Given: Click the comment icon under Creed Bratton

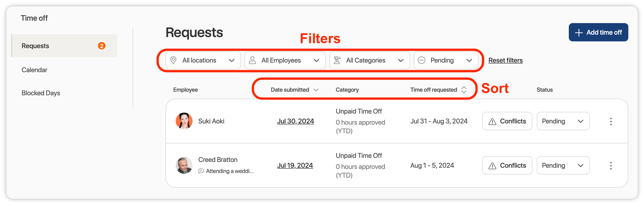Looking at the screenshot, I should pyautogui.click(x=201, y=171).
